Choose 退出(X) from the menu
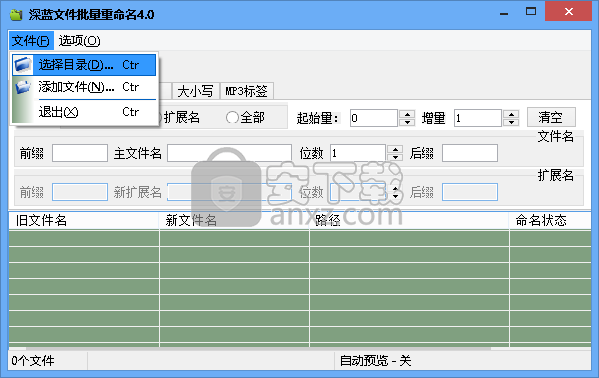Viewport: 599px width, 378px height. point(84,112)
